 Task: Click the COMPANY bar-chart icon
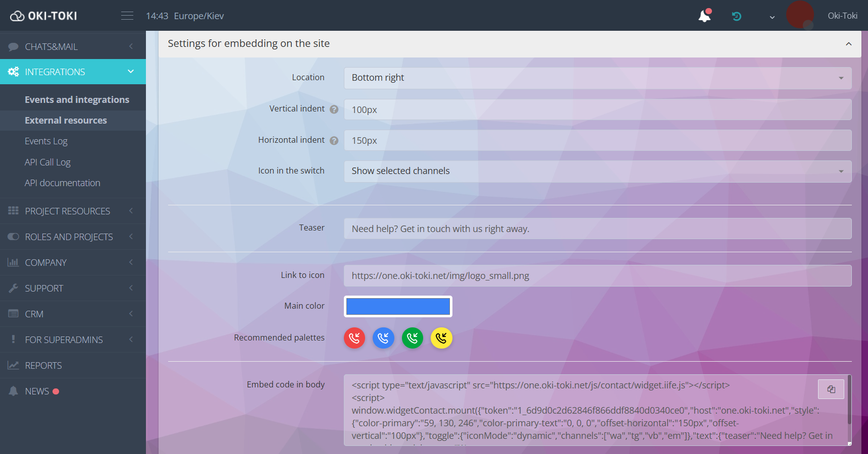14,262
